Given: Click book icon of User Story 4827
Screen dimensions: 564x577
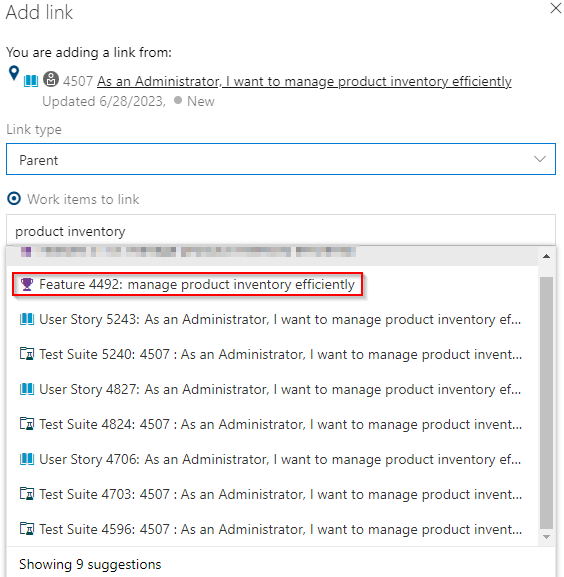Looking at the screenshot, I should [26, 389].
